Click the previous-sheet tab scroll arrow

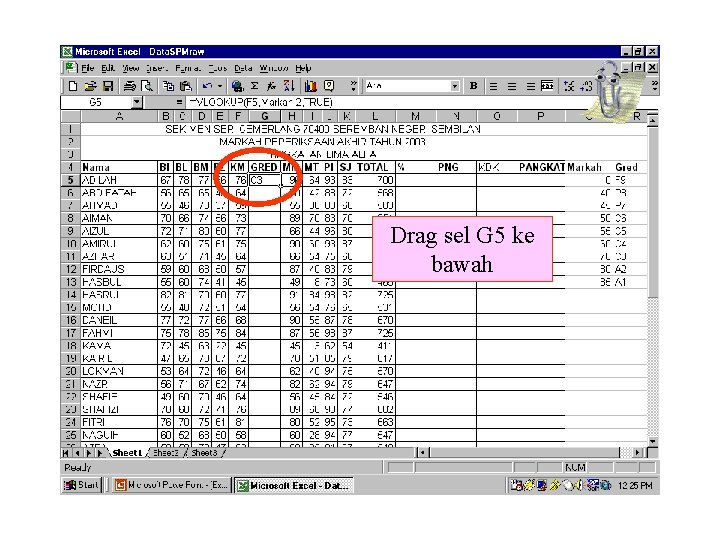(77, 453)
